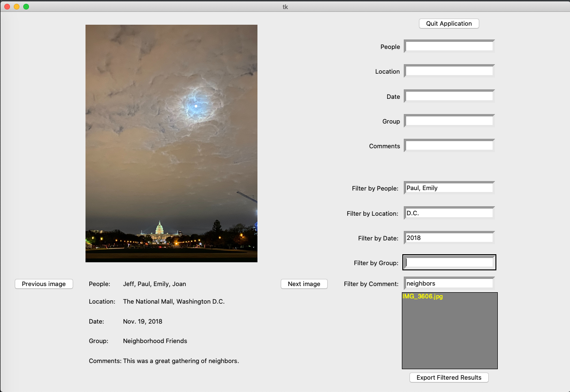
Task: Edit the Filter by Comment field
Action: 449,283
